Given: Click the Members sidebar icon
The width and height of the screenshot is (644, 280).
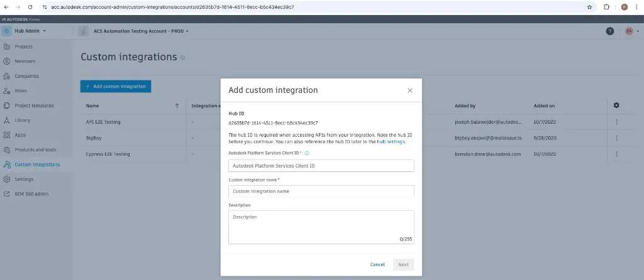Looking at the screenshot, I should (6, 62).
